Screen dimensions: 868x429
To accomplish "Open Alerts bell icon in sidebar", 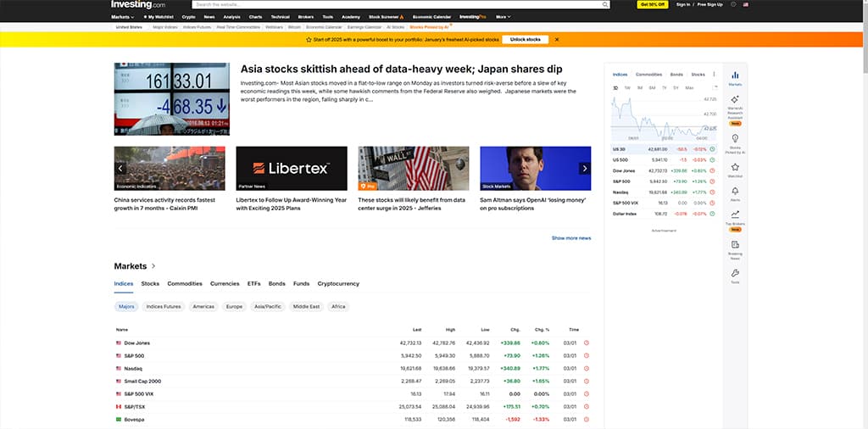I will (x=735, y=192).
